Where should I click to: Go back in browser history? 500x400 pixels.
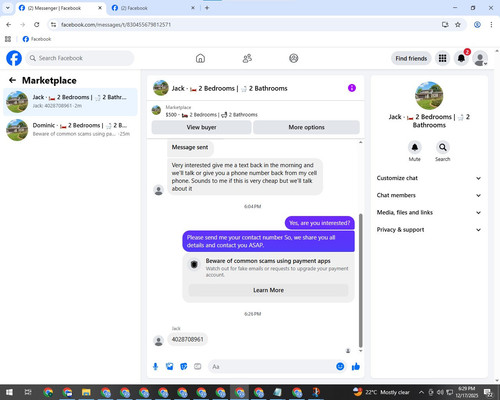[9, 25]
